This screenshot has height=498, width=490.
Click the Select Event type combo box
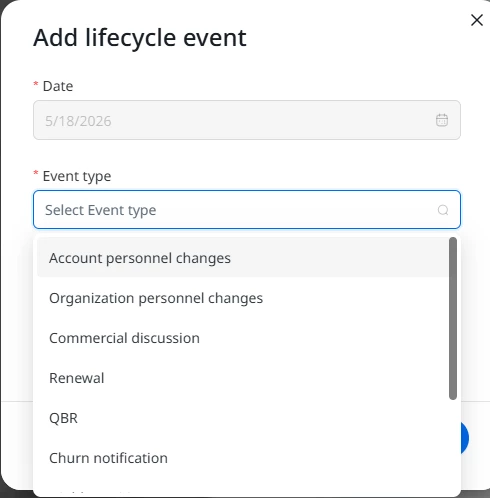pos(247,210)
